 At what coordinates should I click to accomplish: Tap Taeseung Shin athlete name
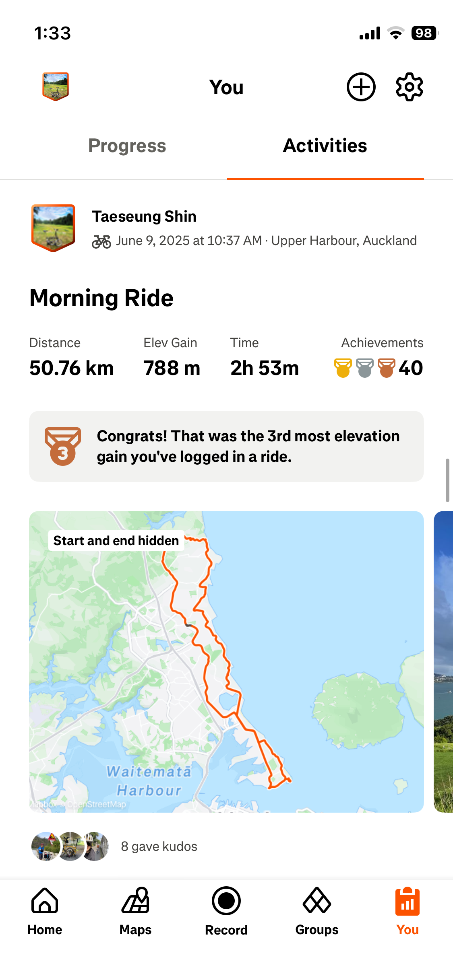pos(144,216)
